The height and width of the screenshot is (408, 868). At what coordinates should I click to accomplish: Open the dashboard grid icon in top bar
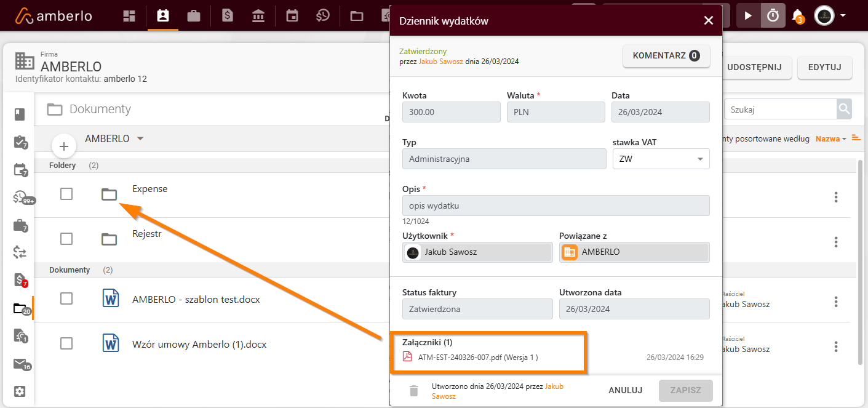[x=129, y=16]
